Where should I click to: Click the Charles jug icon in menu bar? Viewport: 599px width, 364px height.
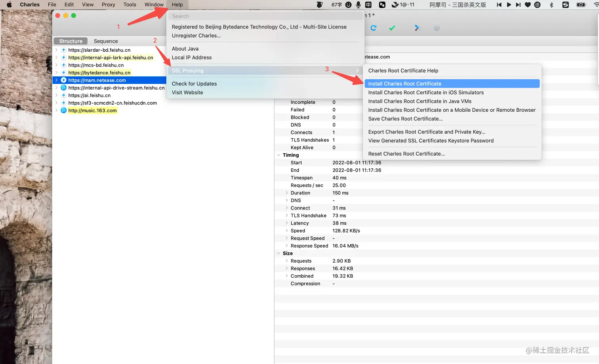tap(319, 5)
